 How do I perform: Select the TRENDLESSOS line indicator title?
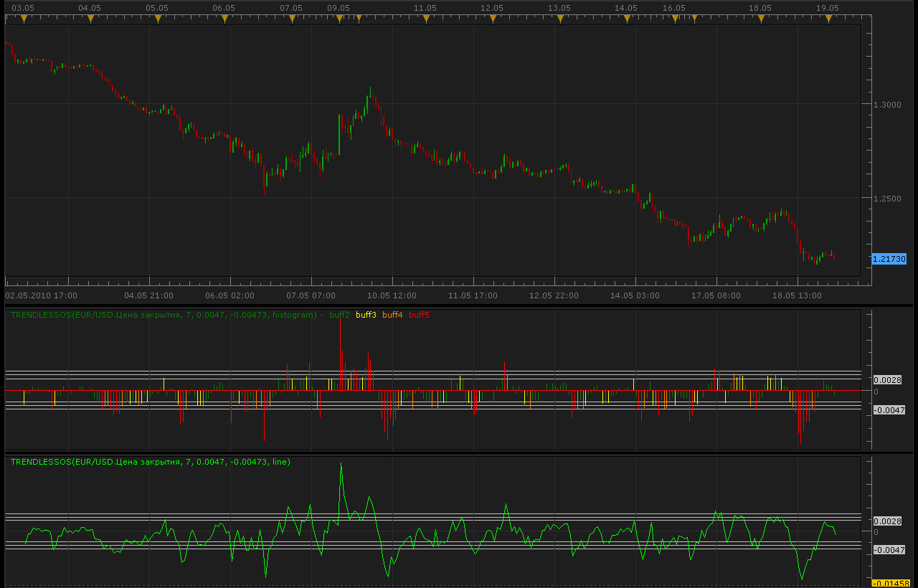151,462
